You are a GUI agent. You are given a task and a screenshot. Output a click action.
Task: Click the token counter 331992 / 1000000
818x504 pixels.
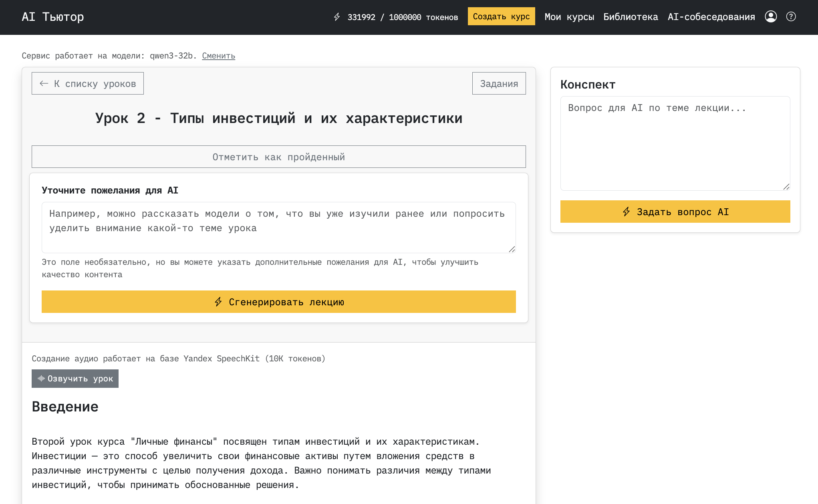403,17
